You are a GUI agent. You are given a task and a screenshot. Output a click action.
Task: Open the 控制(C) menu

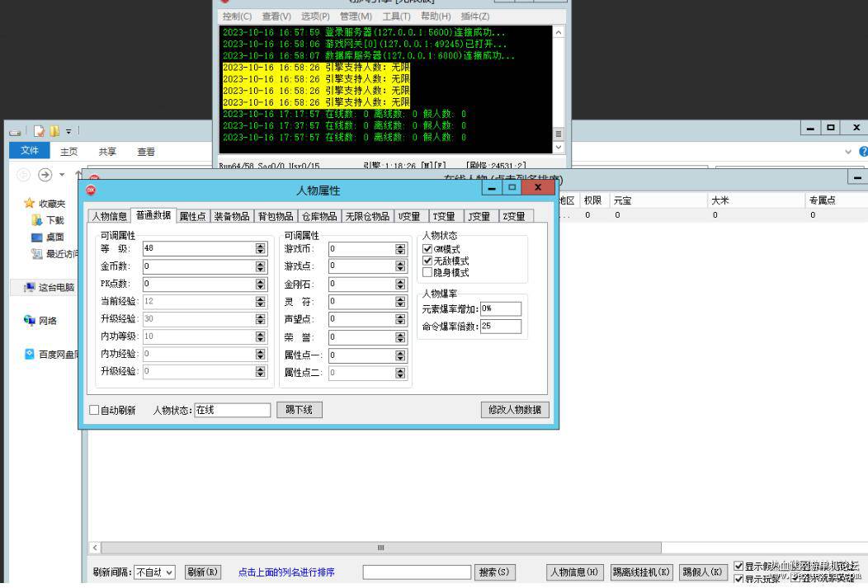[x=237, y=16]
